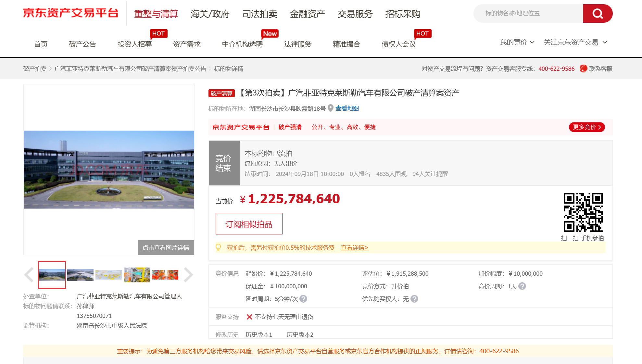This screenshot has height=364, width=642.
Task: Go to 债权人会议 menu item
Action: pos(398,44)
